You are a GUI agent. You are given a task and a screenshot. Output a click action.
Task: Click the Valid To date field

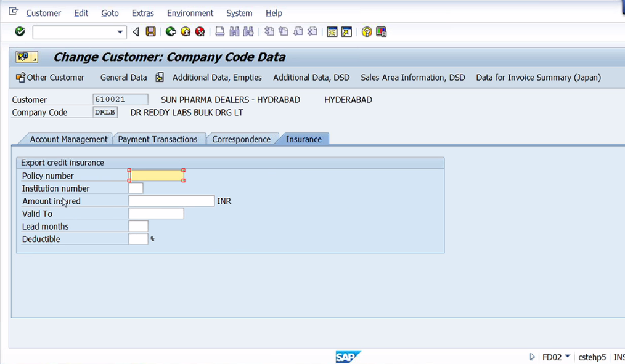pos(157,214)
